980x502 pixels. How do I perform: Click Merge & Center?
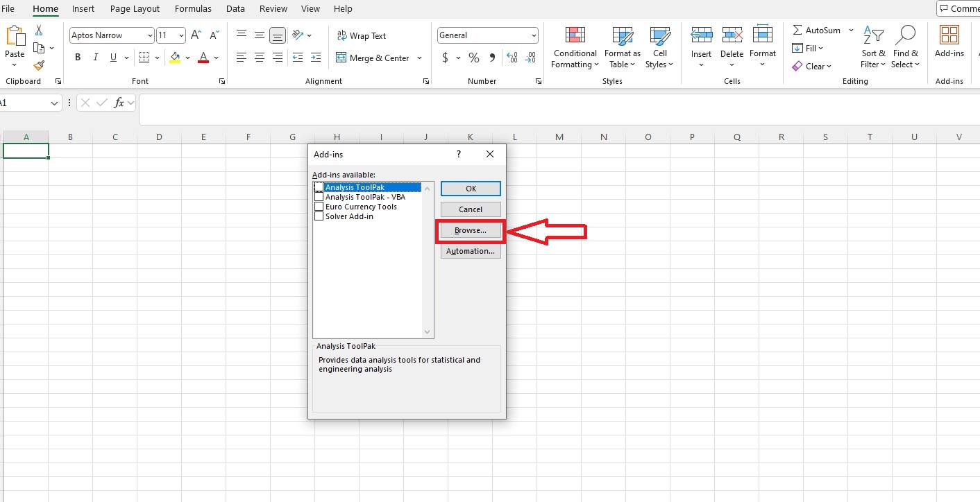373,58
